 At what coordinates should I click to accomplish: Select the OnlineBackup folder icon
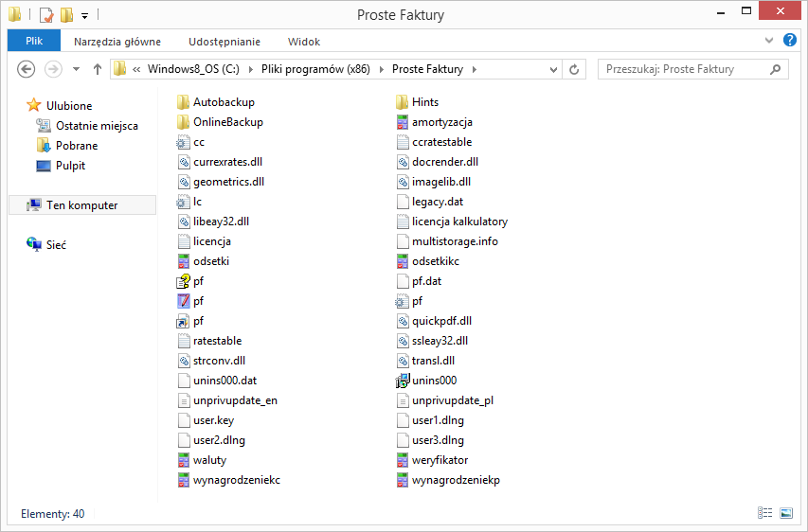tap(183, 122)
